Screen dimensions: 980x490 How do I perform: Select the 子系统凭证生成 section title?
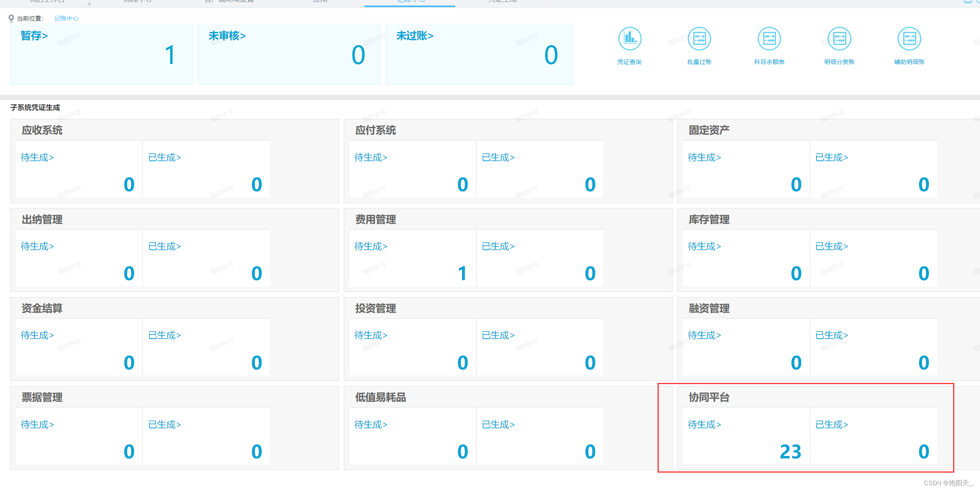[x=35, y=107]
